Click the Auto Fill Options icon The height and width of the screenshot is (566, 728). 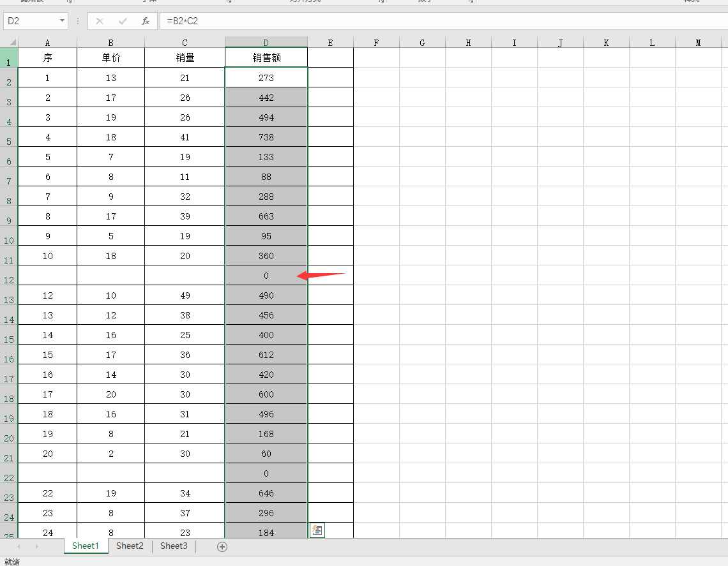coord(317,530)
